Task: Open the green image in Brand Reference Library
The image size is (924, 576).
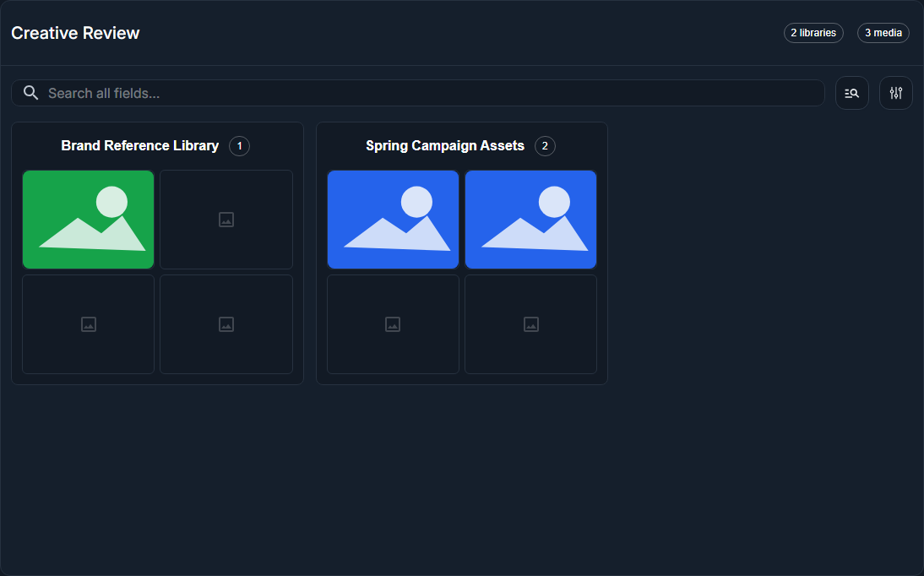Action: click(x=89, y=220)
